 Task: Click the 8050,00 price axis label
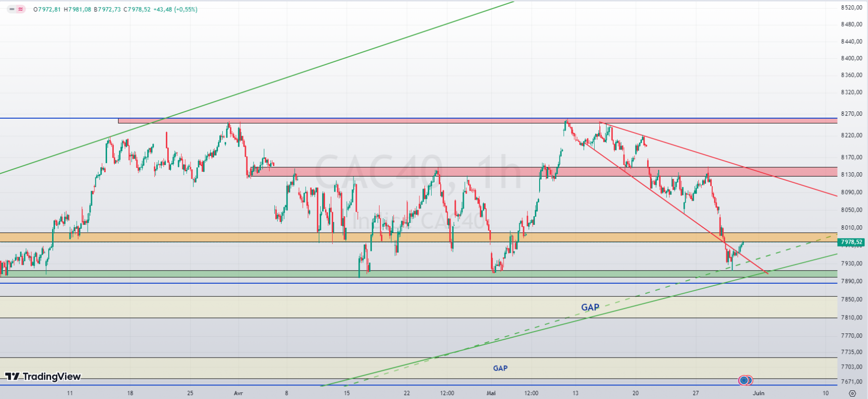(x=852, y=210)
